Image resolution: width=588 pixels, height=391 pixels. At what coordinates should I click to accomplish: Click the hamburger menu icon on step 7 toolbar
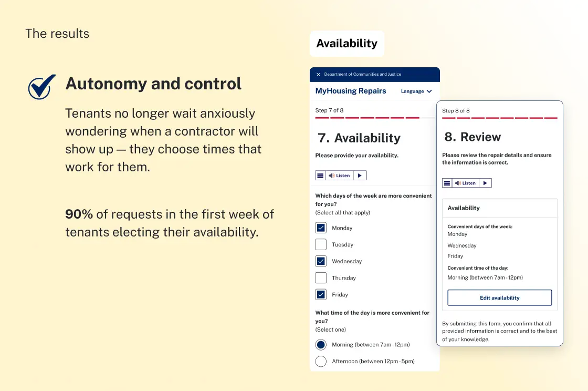(x=321, y=175)
